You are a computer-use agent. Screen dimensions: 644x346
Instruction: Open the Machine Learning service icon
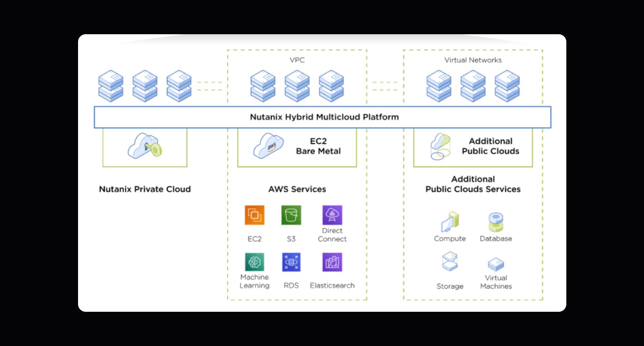pyautogui.click(x=255, y=262)
